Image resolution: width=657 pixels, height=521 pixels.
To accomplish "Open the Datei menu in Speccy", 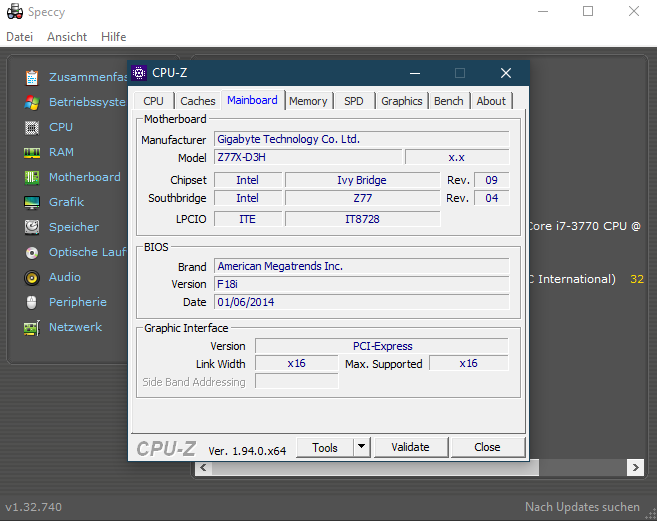I will point(19,37).
